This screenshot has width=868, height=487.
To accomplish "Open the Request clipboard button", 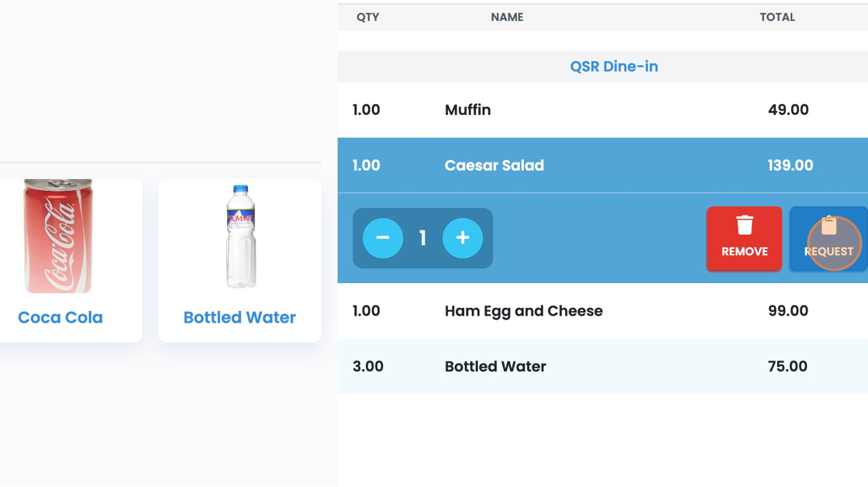I will (828, 238).
